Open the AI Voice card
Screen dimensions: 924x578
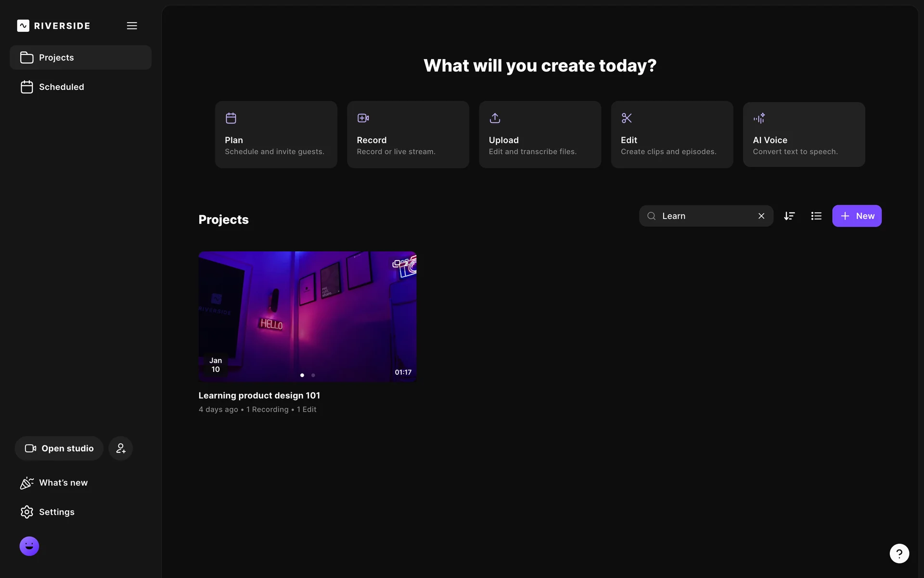(804, 134)
